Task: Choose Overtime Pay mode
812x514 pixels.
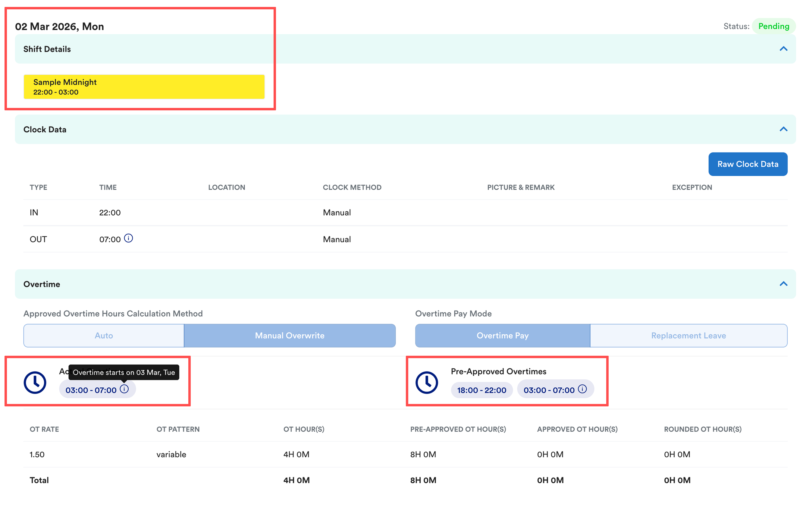Action: [503, 336]
